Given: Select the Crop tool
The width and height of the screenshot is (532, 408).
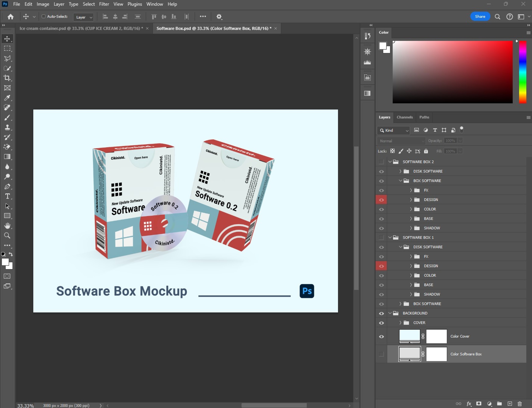Looking at the screenshot, I should (x=7, y=78).
